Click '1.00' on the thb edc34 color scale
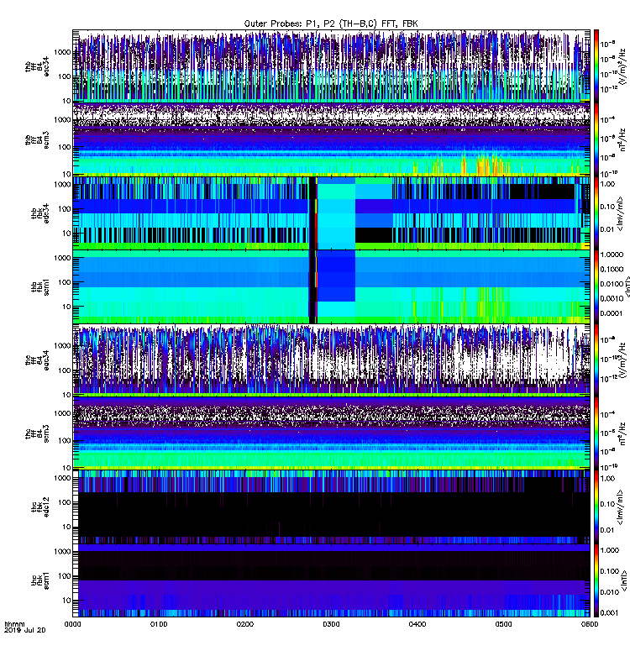Screen dimensions: 630x672 point(607,184)
